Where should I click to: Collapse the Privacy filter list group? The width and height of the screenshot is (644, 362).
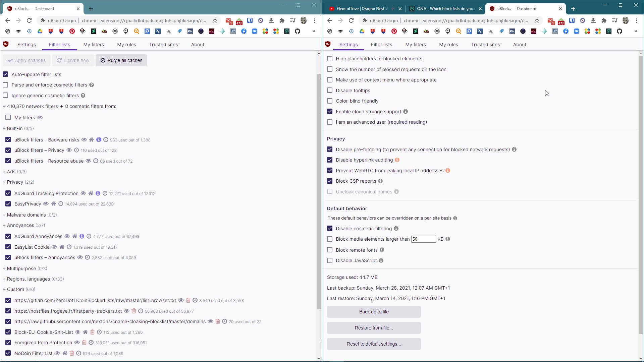pyautogui.click(x=18, y=182)
